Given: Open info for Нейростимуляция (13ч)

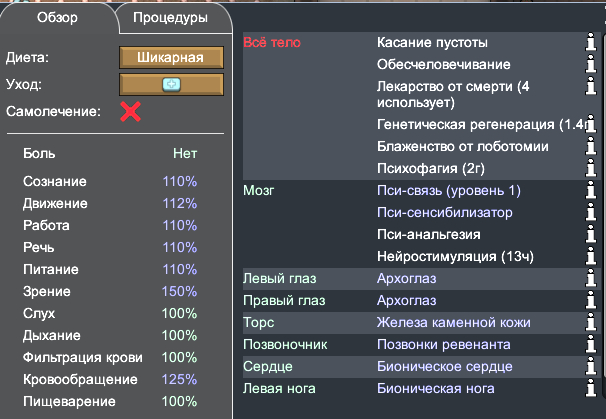Looking at the screenshot, I should [591, 256].
